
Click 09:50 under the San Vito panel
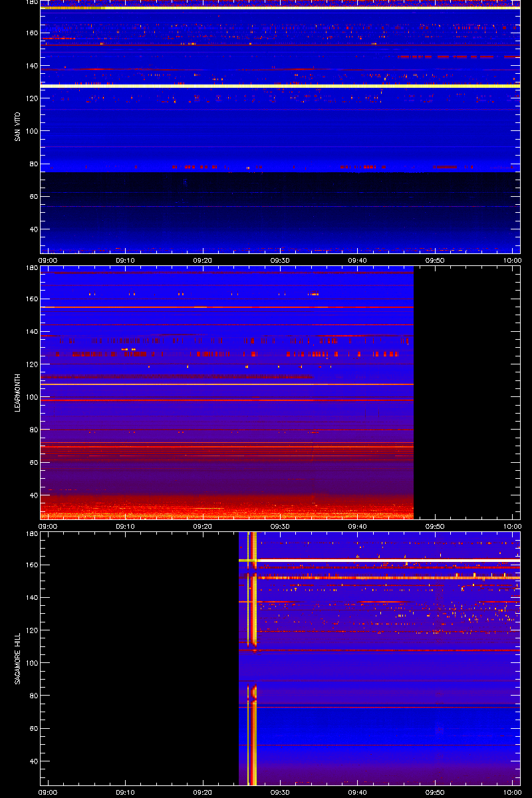point(436,261)
